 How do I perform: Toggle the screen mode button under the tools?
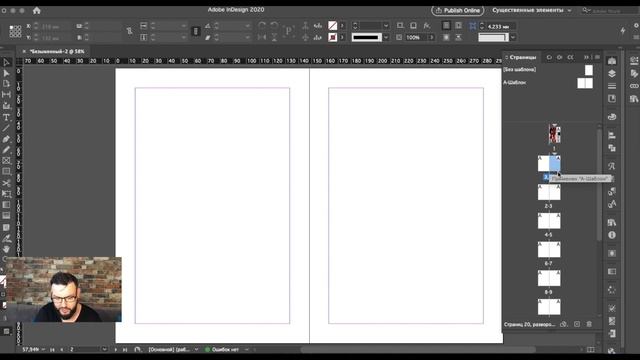click(x=6, y=331)
